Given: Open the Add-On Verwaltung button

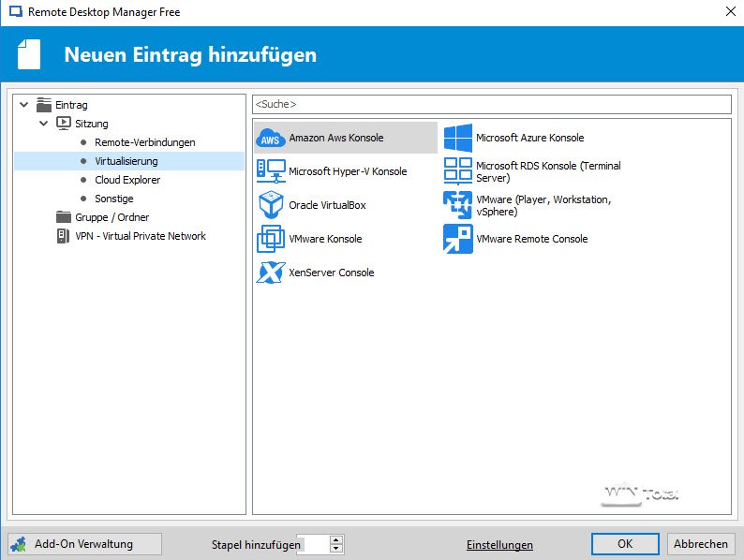Looking at the screenshot, I should [x=85, y=544].
